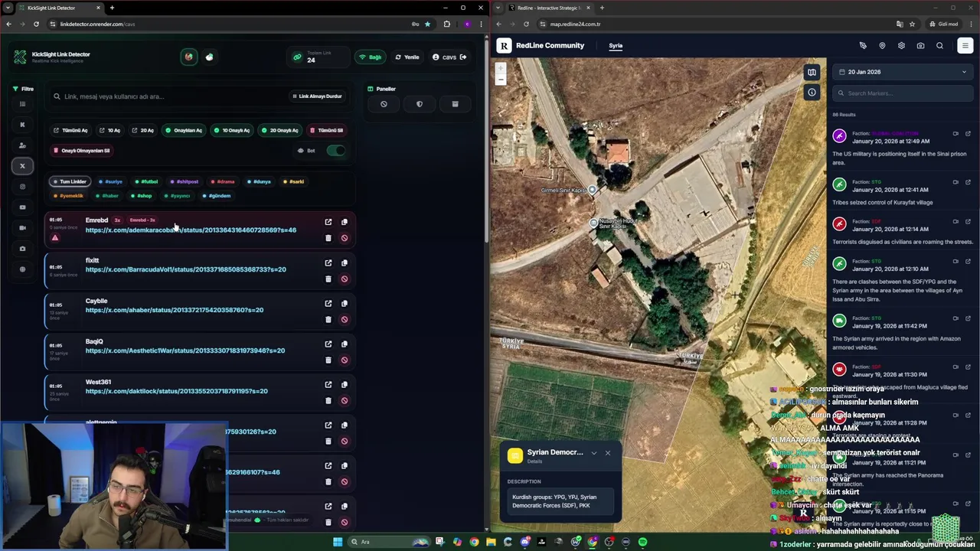Block Emrebd with the ban icon
Viewport: 980px width, 551px height.
point(344,238)
